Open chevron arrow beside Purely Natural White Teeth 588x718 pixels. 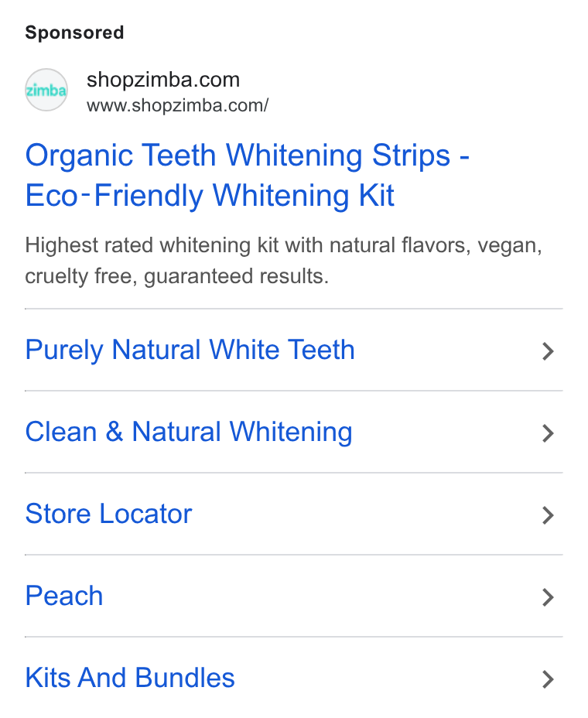coord(548,351)
